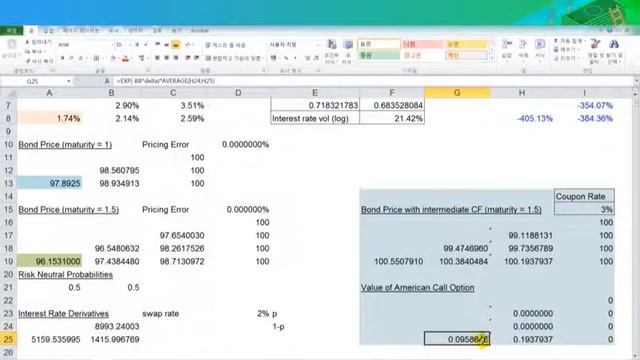Image resolution: width=640 pixels, height=360 pixels.
Task: Set vertical alignment to middle
Action: pos(166,44)
